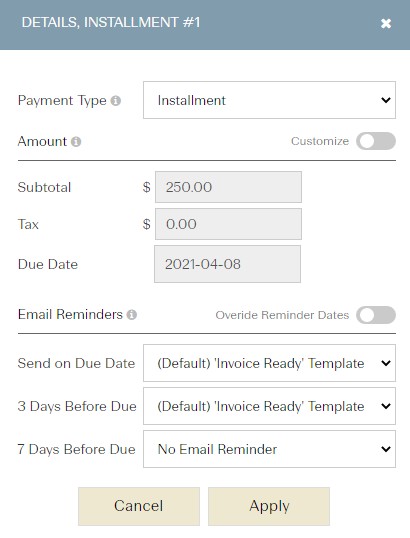Open the 7 Days Before Due dropdown

click(x=269, y=449)
